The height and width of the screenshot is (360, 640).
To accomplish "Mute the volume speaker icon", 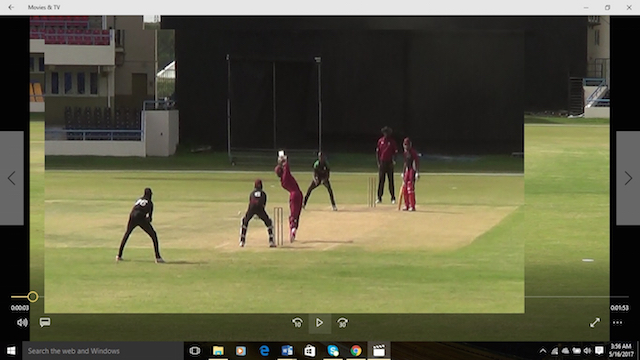I will coord(22,323).
